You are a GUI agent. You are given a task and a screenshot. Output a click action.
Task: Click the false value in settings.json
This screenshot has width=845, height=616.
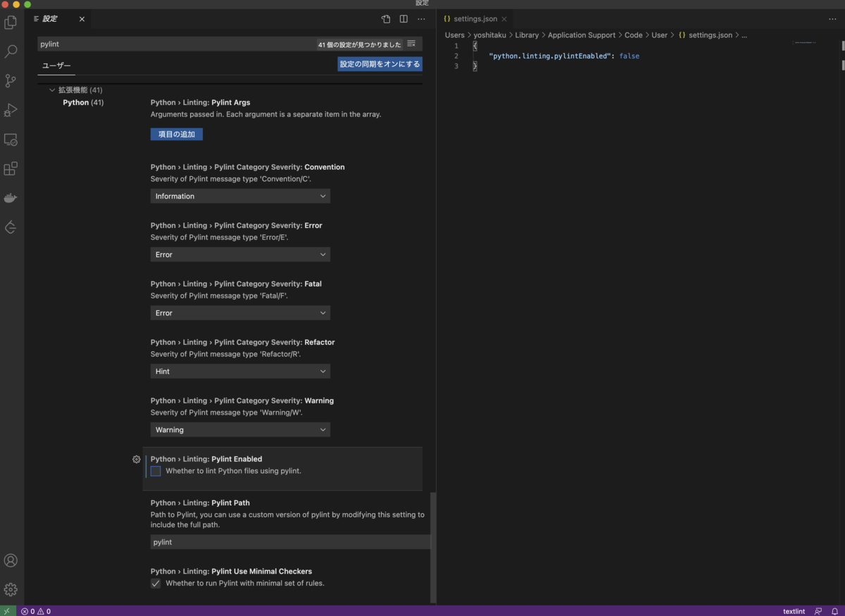tap(630, 56)
